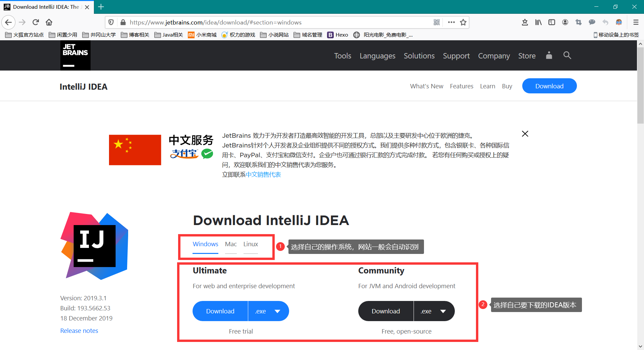The height and width of the screenshot is (350, 644).
Task: Click the JetBrains logo in header
Action: 75,55
